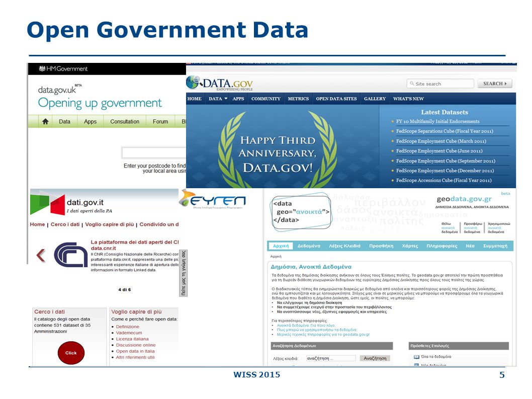Open Forum tab on data.gov.uk
The width and height of the screenshot is (532, 399).
pyautogui.click(x=160, y=121)
